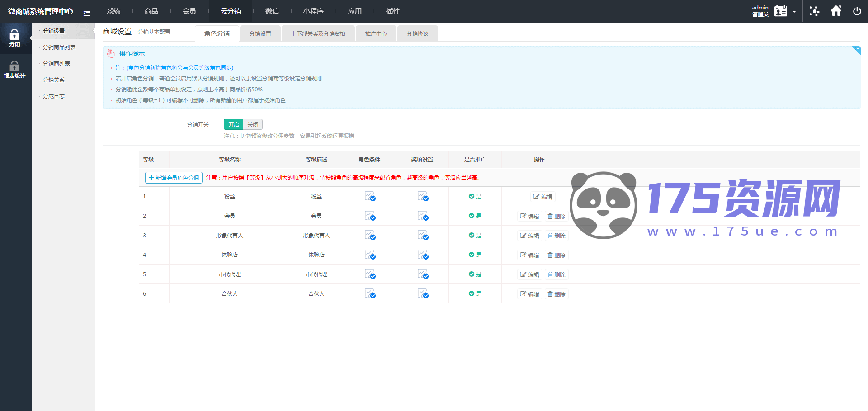Image resolution: width=868 pixels, height=411 pixels.
Task: Delete the 合伙人 role row
Action: 557,294
